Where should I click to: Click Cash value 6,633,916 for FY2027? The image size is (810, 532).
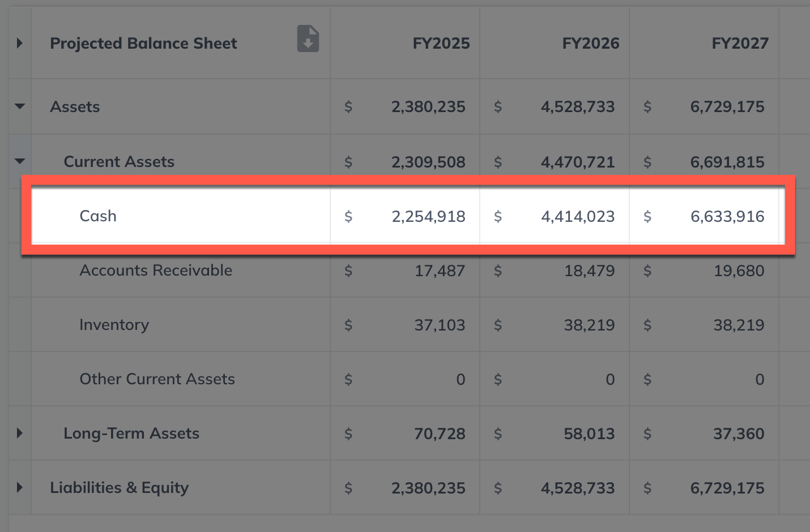(727, 217)
